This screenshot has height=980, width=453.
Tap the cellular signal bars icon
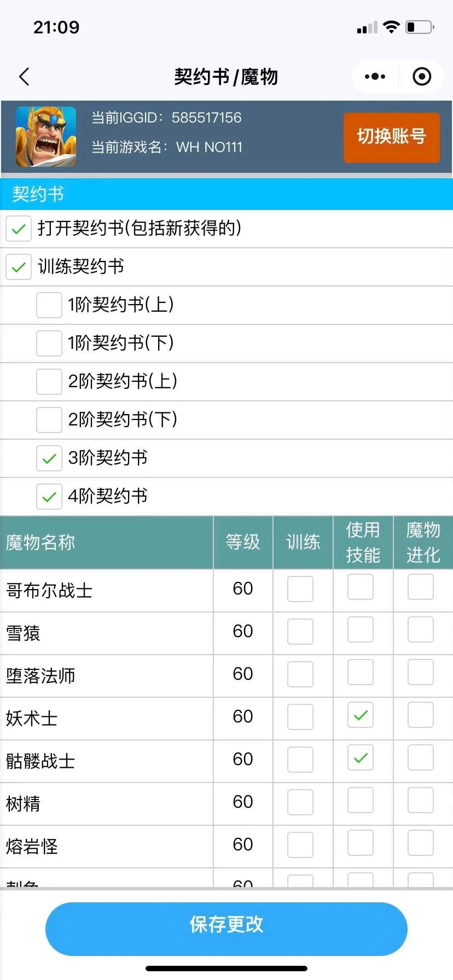(367, 28)
